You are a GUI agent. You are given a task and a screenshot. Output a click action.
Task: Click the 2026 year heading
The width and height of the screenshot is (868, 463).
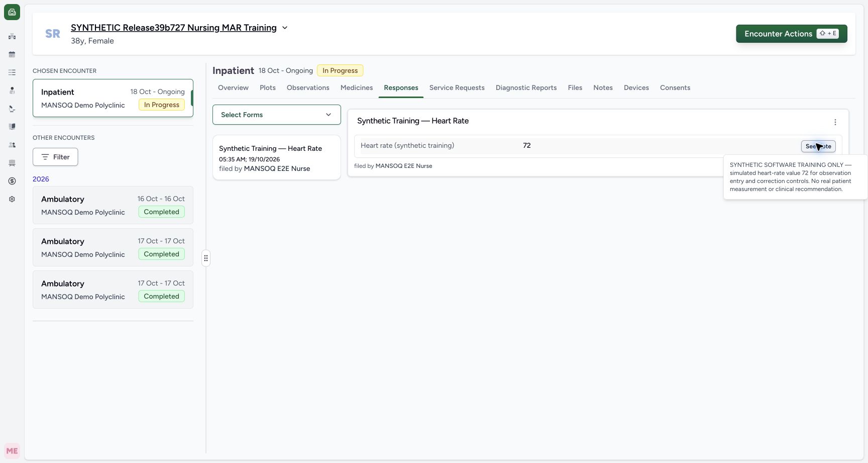tap(41, 179)
